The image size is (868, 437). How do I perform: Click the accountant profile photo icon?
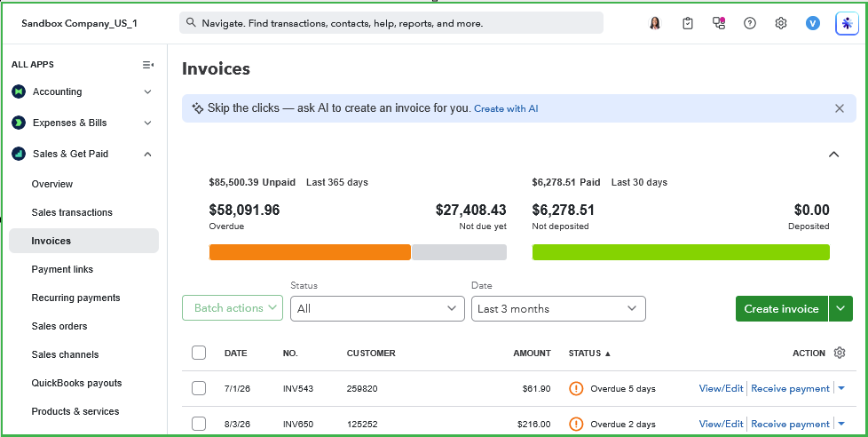pyautogui.click(x=655, y=23)
